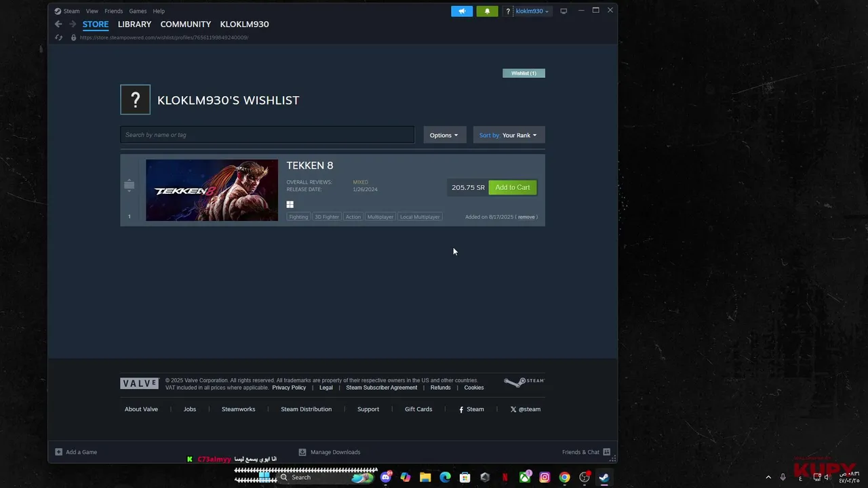Go back with the back arrow

click(58, 24)
